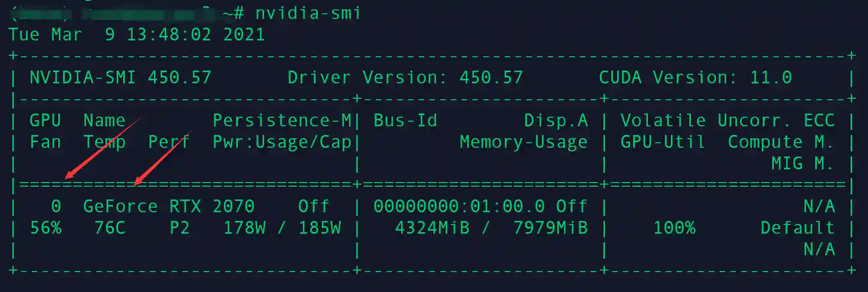868x292 pixels.
Task: Click the timestamp line Tue Mar 9
Action: [136, 35]
